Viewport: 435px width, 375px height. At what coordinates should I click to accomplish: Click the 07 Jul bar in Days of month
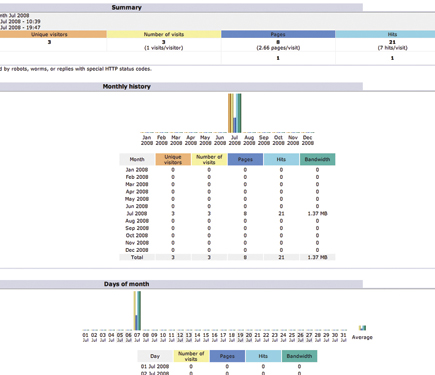click(137, 311)
